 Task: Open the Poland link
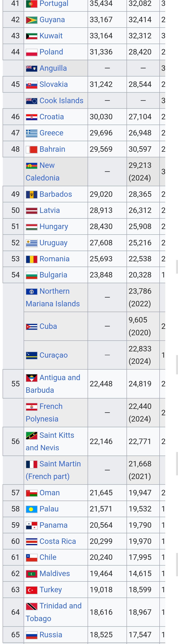click(x=51, y=52)
